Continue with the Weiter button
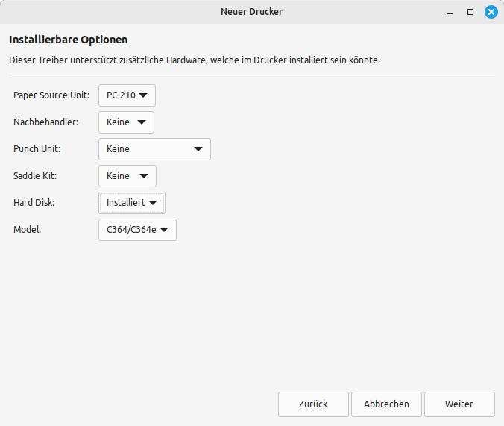The image size is (504, 426). [x=459, y=404]
